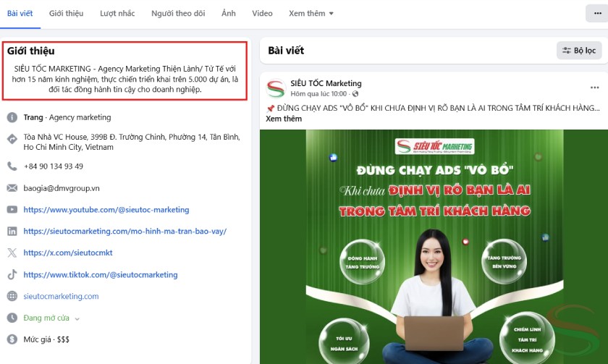Viewport: 608px width, 364px height.
Task: Click the phone handset icon
Action: coord(12,166)
